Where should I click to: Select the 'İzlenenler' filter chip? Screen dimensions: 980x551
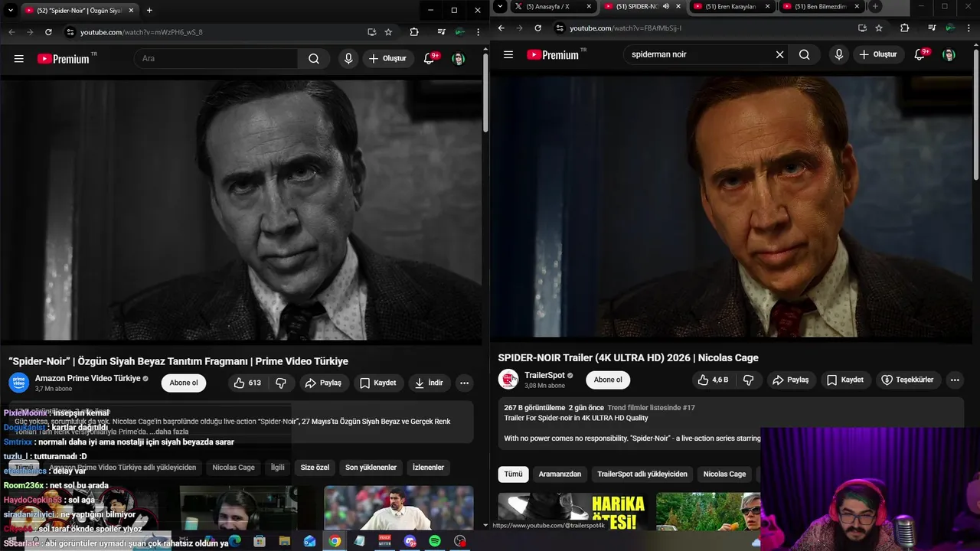[428, 467]
